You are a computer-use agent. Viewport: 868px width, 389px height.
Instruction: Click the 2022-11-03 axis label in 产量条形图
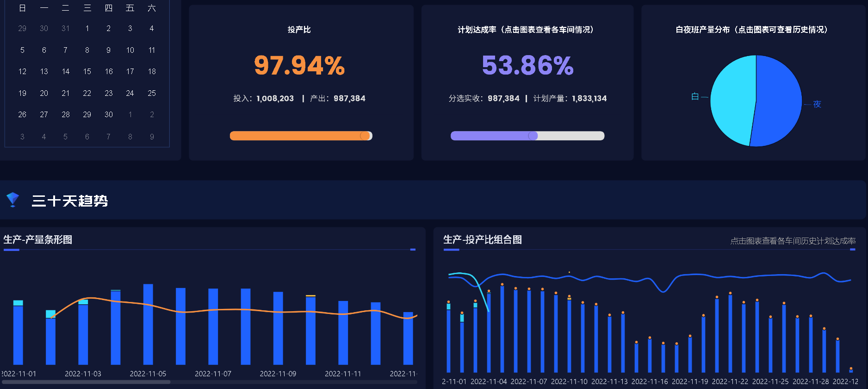tap(83, 374)
